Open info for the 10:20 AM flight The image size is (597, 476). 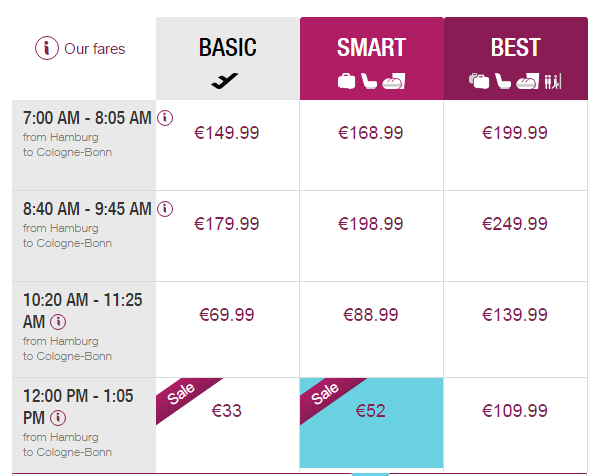click(58, 322)
